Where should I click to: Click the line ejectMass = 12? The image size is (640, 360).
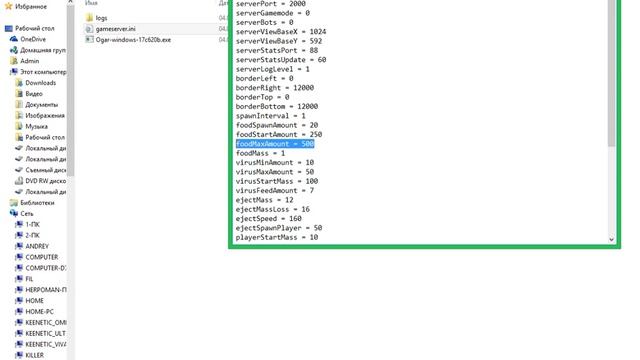pos(264,200)
